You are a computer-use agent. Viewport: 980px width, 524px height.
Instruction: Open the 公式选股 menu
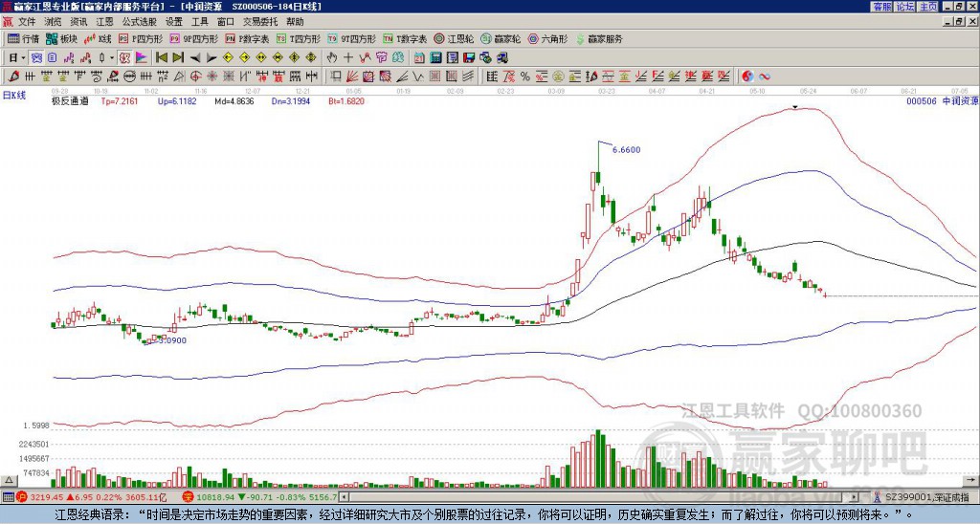138,21
